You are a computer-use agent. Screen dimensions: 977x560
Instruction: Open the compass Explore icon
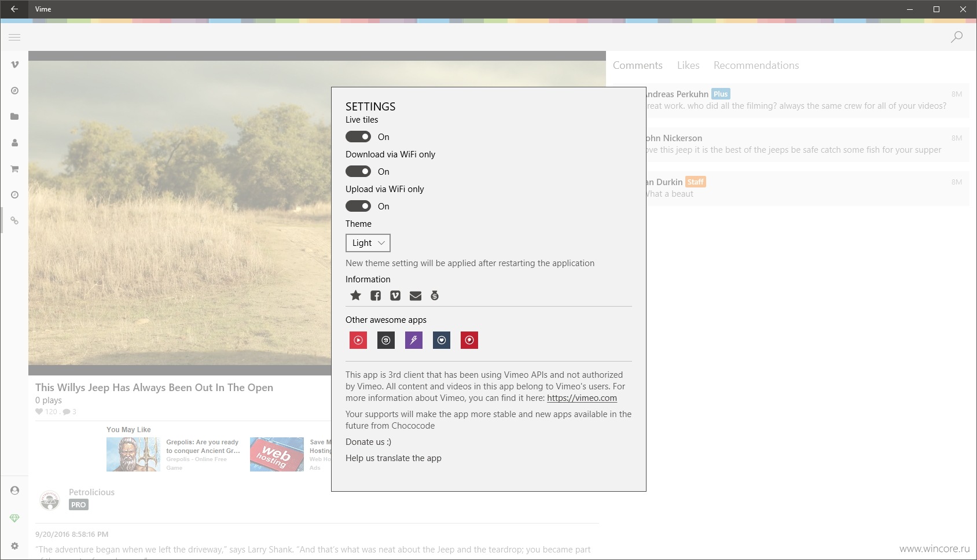tap(15, 90)
